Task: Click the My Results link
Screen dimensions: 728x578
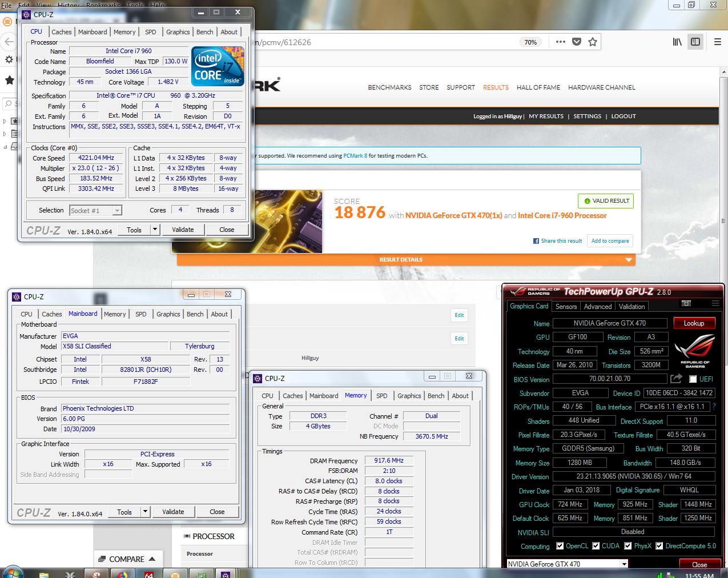Action: point(546,116)
